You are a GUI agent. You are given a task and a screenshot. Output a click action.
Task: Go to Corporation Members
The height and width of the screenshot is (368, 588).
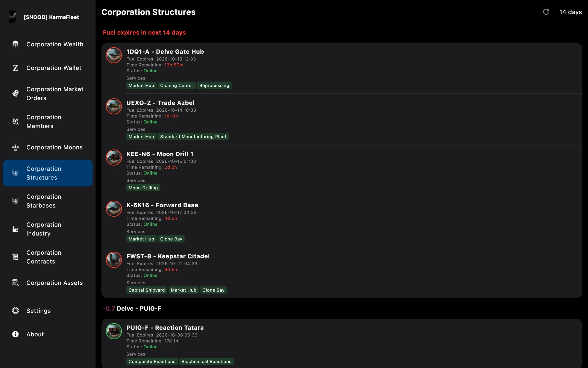(48, 121)
